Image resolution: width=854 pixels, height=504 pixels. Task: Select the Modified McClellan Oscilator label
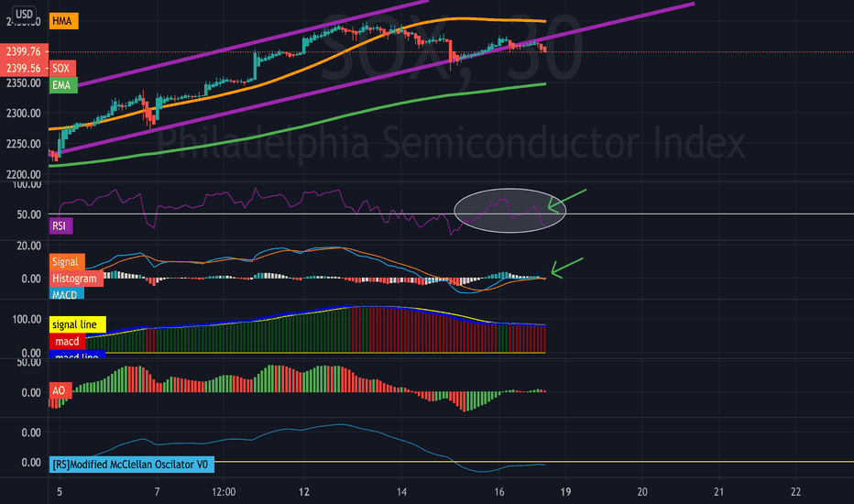(131, 465)
